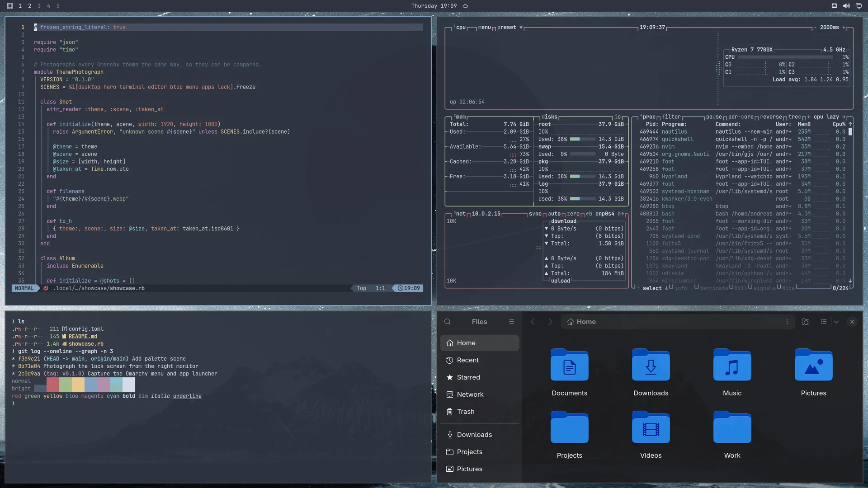Image resolution: width=868 pixels, height=488 pixels.
Task: Go back with the Files back arrow
Action: point(533,322)
